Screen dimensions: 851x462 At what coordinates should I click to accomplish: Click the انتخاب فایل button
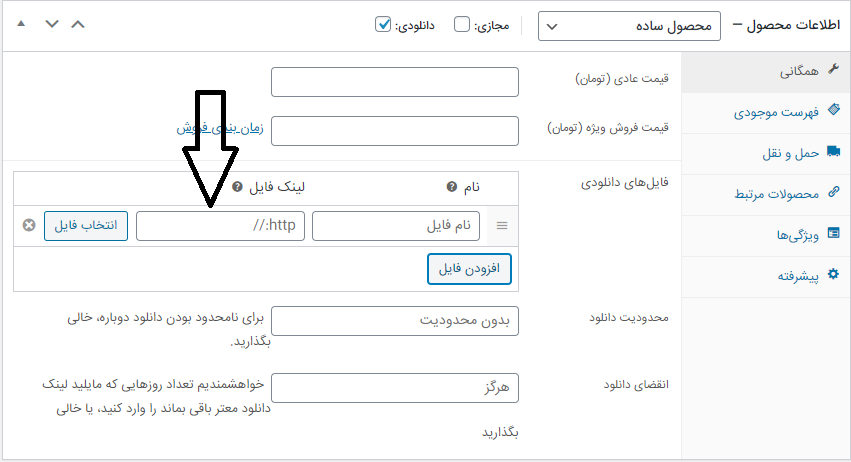coord(86,225)
